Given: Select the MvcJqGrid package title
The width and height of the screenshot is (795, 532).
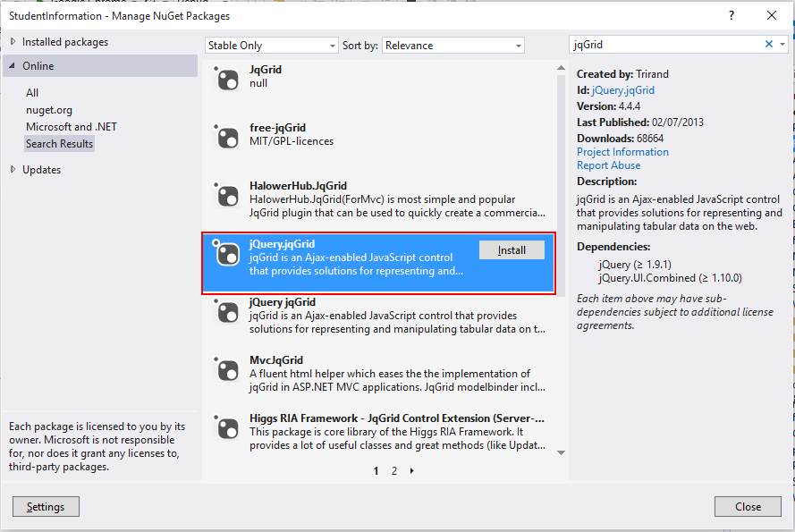Looking at the screenshot, I should (x=276, y=360).
